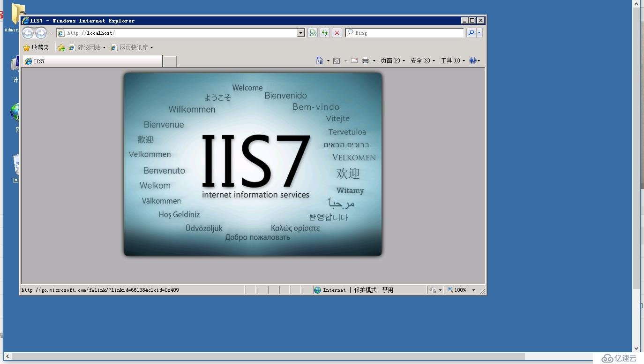Stop loading with the red X icon
Viewport: 644px width, 364px height.
(x=337, y=33)
